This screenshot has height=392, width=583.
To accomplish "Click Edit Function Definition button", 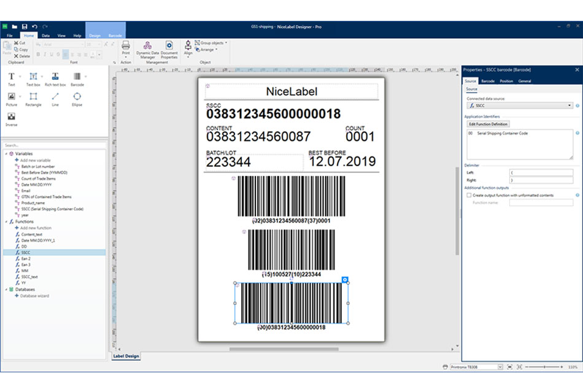I will point(488,124).
